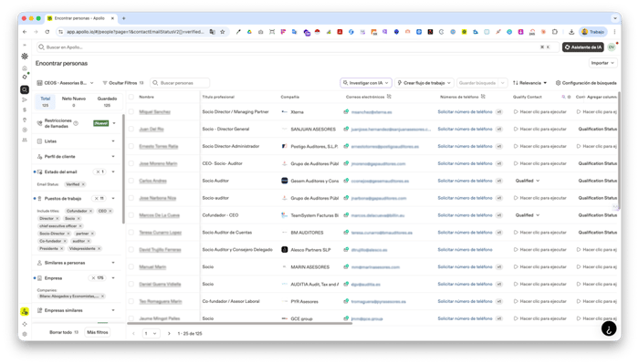Click the Alesco Partners SLP logo

(x=285, y=250)
